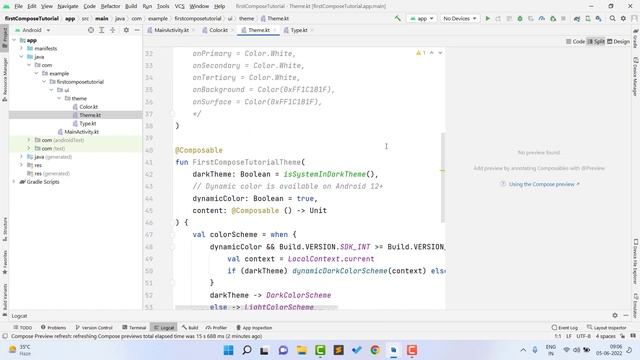Open the Terminal tool window
The height and width of the screenshot is (360, 640).
point(134,327)
